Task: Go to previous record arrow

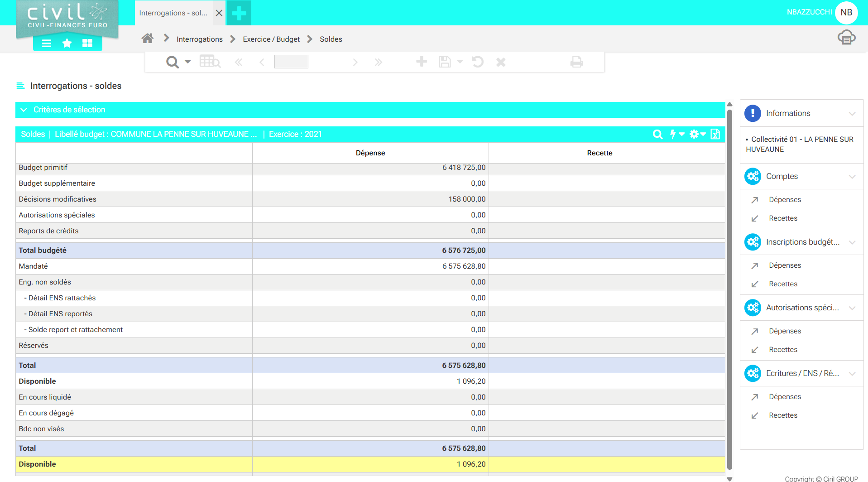Action: [x=262, y=62]
